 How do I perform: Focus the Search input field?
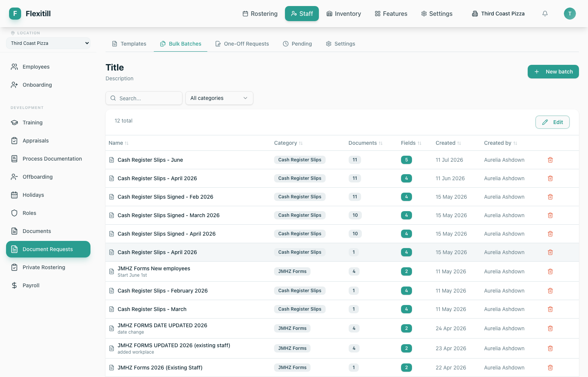tap(144, 98)
